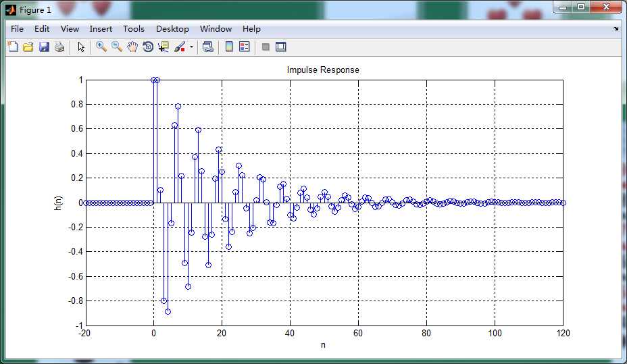
Task: Dock the figure using the menu bar arrow
Action: click(616, 29)
